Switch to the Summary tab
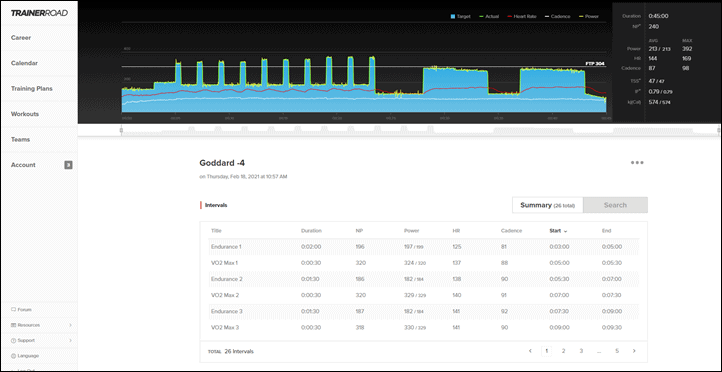The image size is (722, 372). coord(547,205)
